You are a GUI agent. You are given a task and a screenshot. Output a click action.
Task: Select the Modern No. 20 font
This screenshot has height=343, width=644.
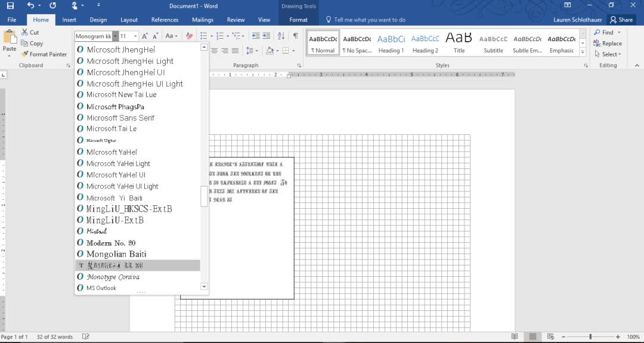point(138,243)
